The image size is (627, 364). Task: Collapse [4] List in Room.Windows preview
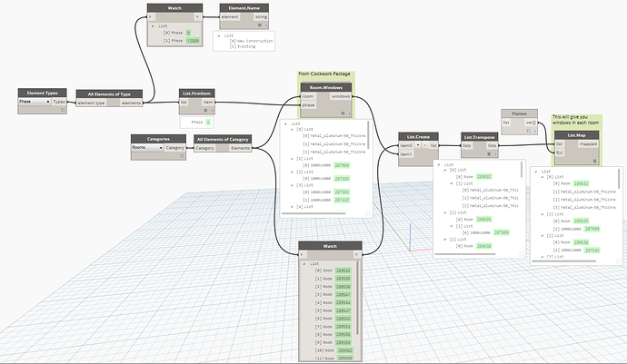pos(292,207)
